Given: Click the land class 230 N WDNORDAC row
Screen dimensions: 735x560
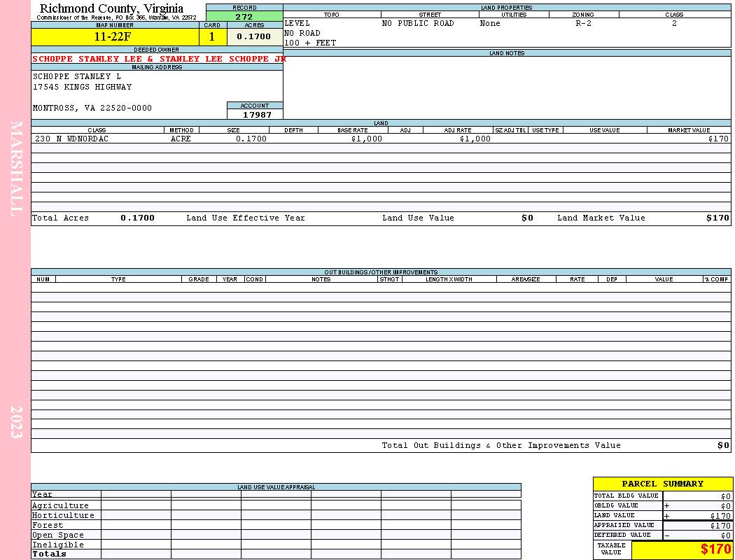Looking at the screenshot, I should [381, 139].
